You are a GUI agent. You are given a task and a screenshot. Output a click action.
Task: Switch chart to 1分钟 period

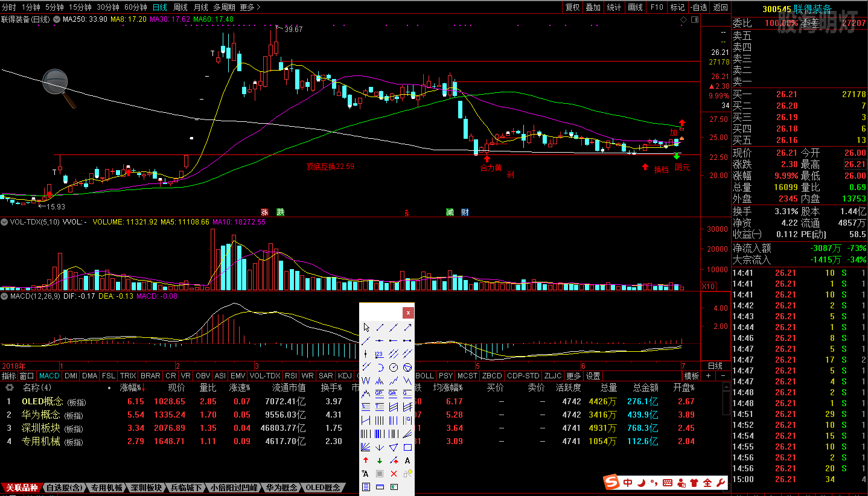[x=31, y=7]
